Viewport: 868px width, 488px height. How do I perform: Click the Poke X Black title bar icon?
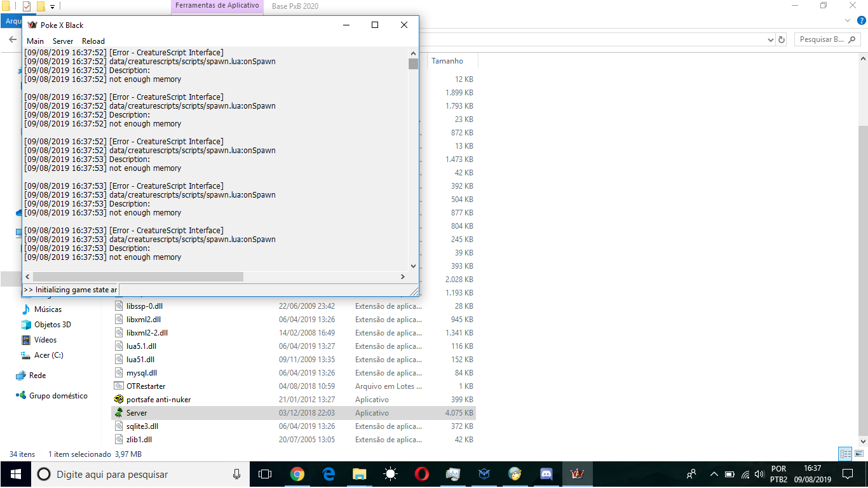point(32,25)
